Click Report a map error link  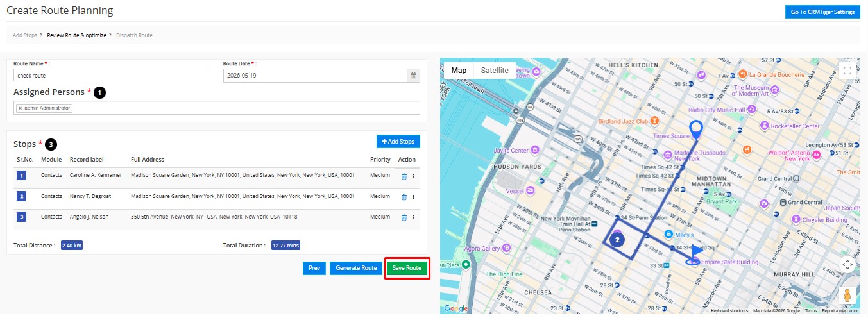[x=840, y=311]
